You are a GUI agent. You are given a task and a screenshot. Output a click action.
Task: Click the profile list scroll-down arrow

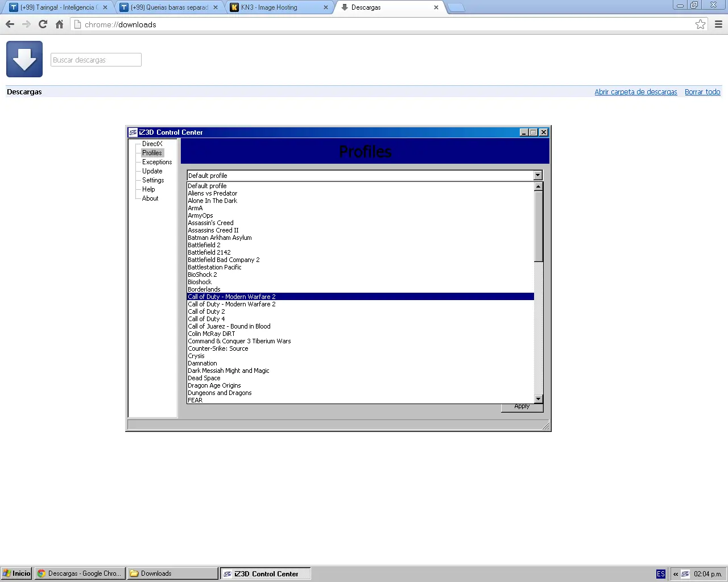pyautogui.click(x=539, y=399)
